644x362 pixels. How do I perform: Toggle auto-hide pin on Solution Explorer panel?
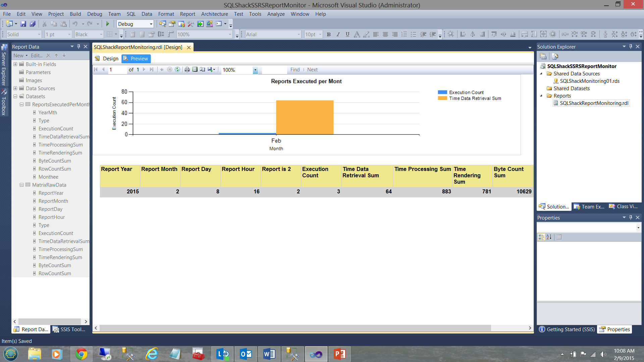pos(631,47)
